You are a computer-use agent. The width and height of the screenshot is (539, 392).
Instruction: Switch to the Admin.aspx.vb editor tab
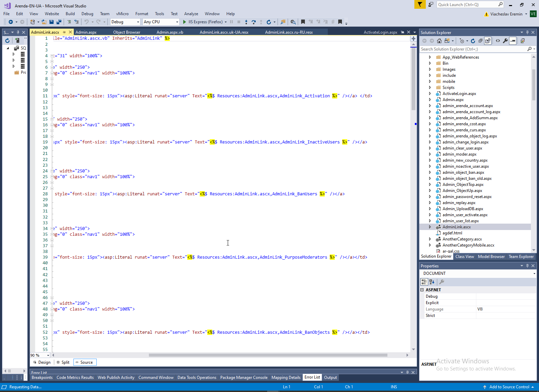(170, 32)
